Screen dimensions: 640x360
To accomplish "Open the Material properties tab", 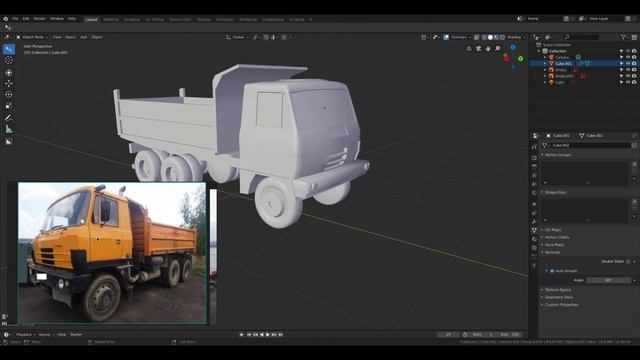I will (534, 239).
